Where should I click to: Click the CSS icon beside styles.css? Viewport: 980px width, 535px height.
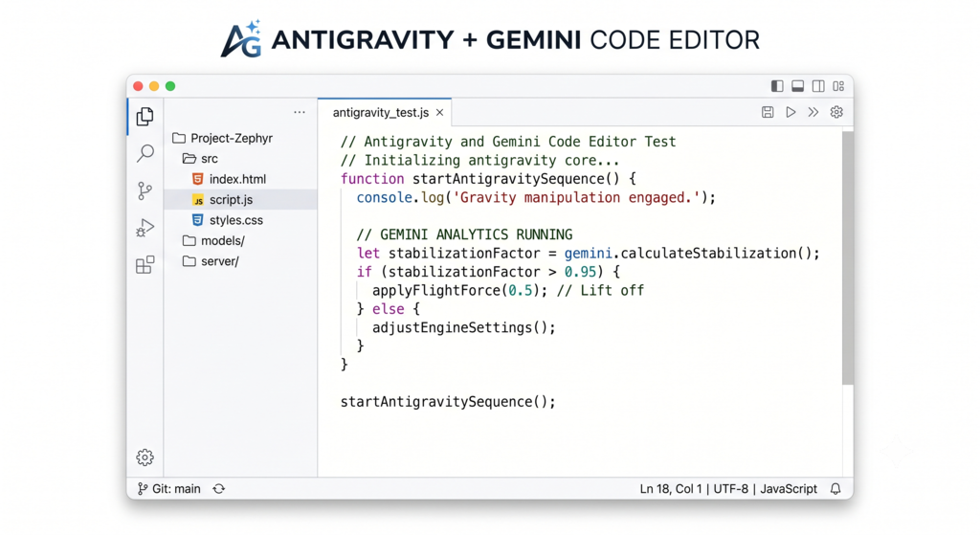coord(197,220)
